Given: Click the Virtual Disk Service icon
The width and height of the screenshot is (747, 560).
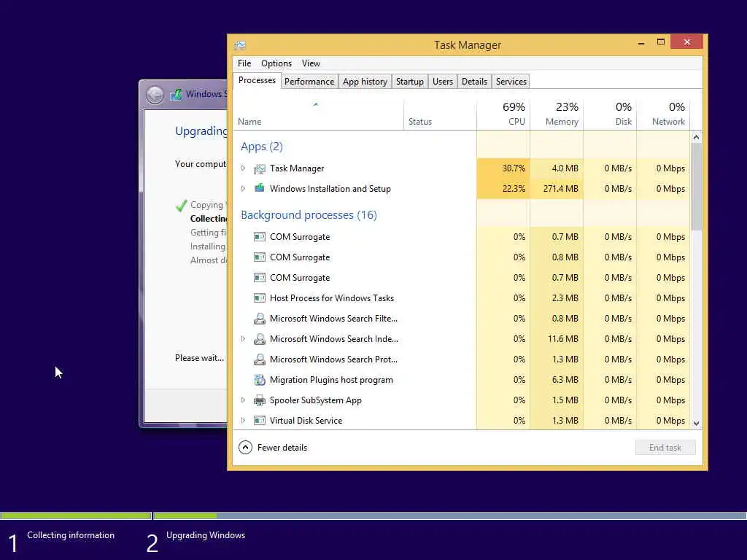Looking at the screenshot, I should point(260,421).
